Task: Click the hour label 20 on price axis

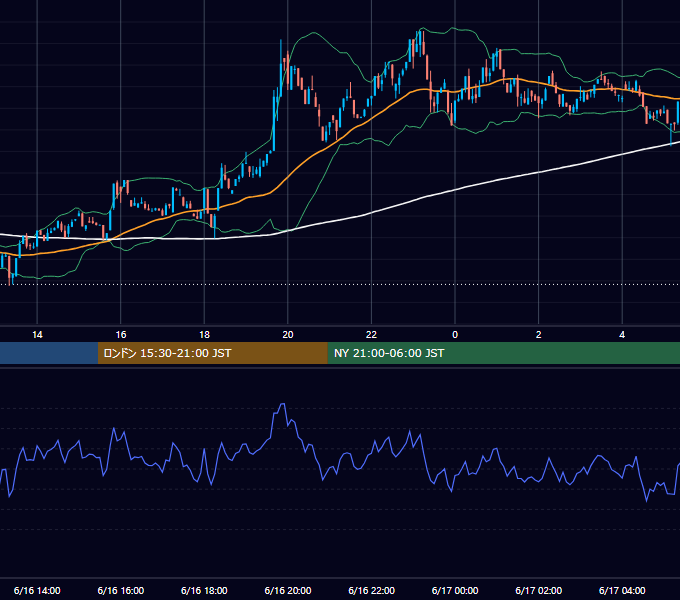Action: tap(288, 335)
